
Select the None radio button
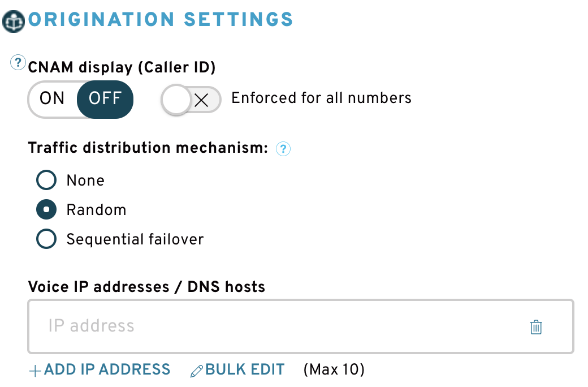[46, 180]
